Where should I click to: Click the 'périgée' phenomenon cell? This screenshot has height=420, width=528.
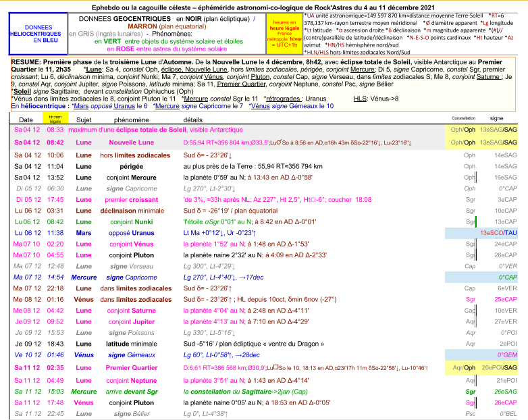[132, 166]
